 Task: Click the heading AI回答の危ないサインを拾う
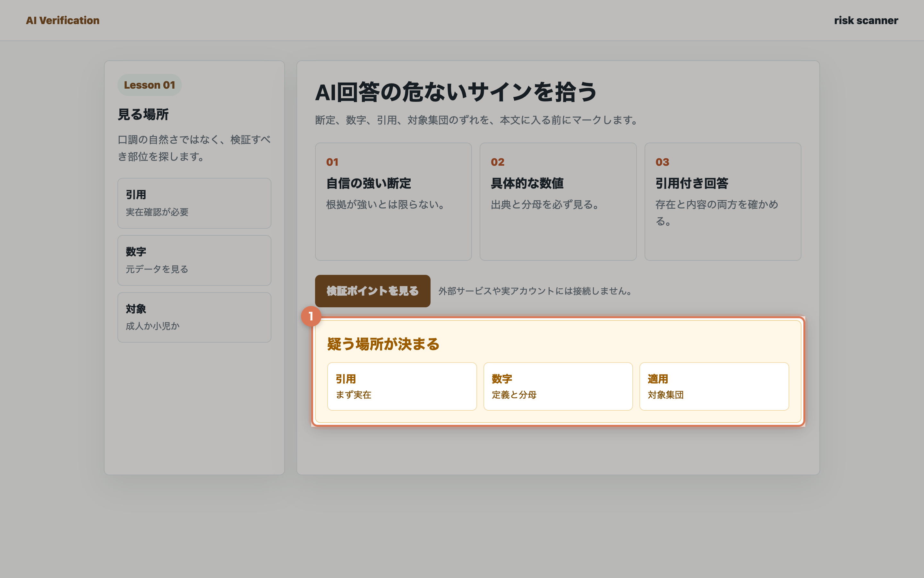tap(456, 92)
